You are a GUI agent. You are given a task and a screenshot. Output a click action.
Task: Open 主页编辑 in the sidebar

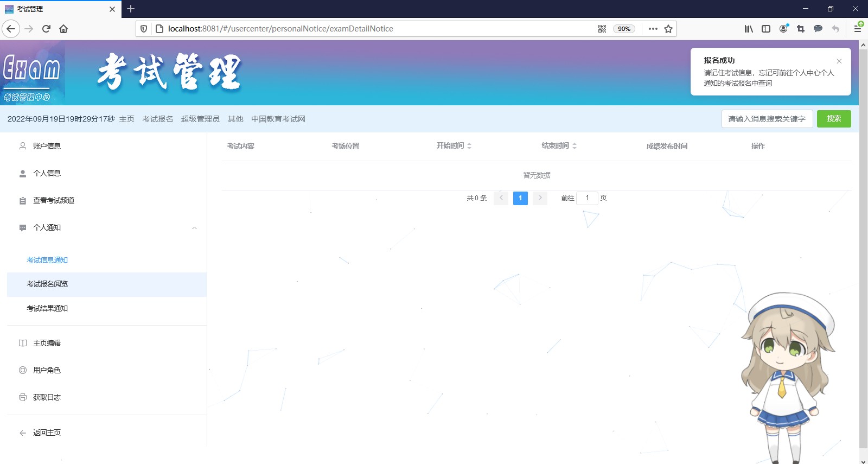(x=107, y=343)
